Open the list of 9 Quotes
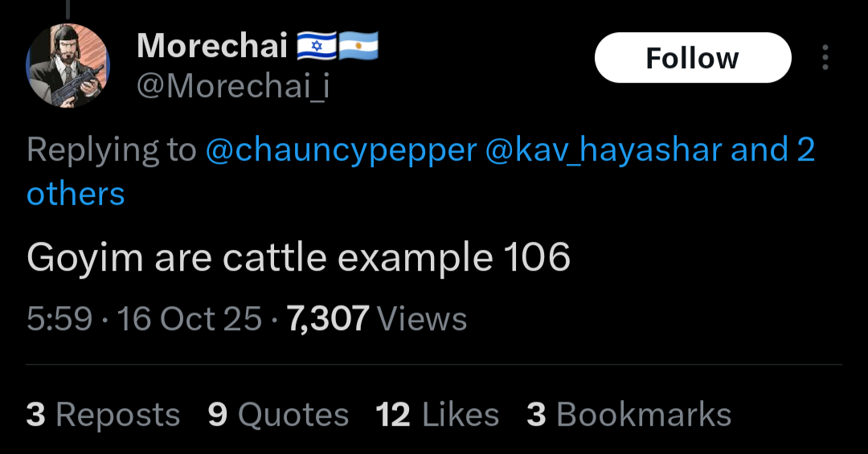868x454 pixels. click(x=278, y=414)
